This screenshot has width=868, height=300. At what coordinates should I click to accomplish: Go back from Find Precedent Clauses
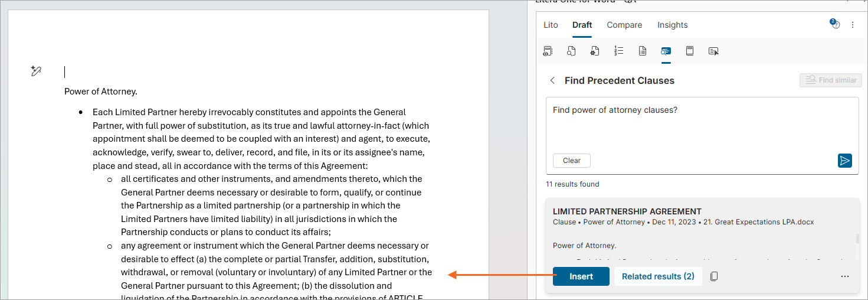[x=552, y=80]
